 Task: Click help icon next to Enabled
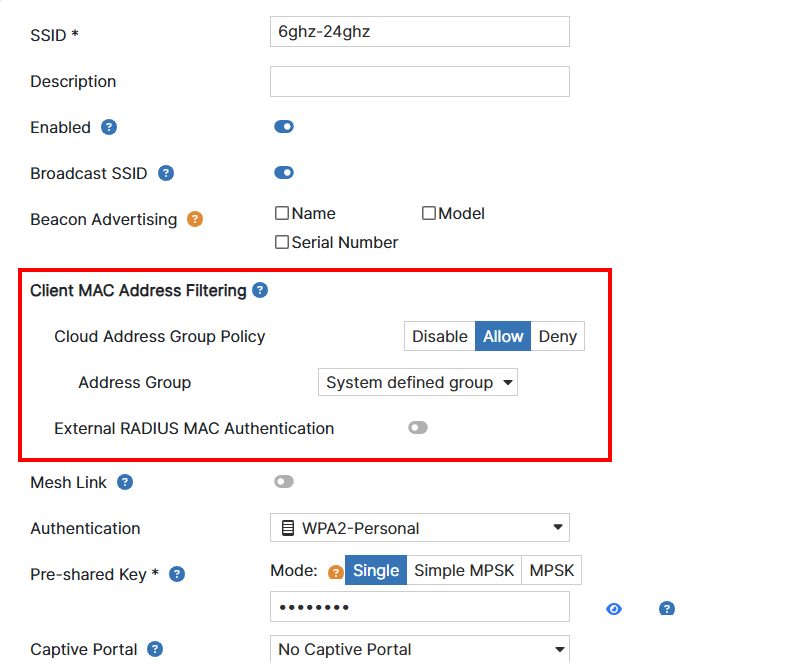[110, 127]
